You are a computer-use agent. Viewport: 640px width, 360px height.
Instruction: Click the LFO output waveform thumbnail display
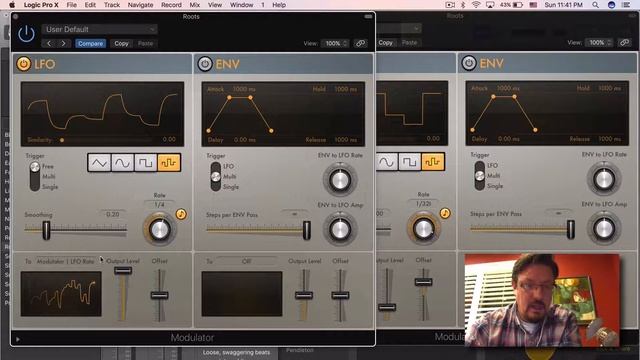(61, 294)
